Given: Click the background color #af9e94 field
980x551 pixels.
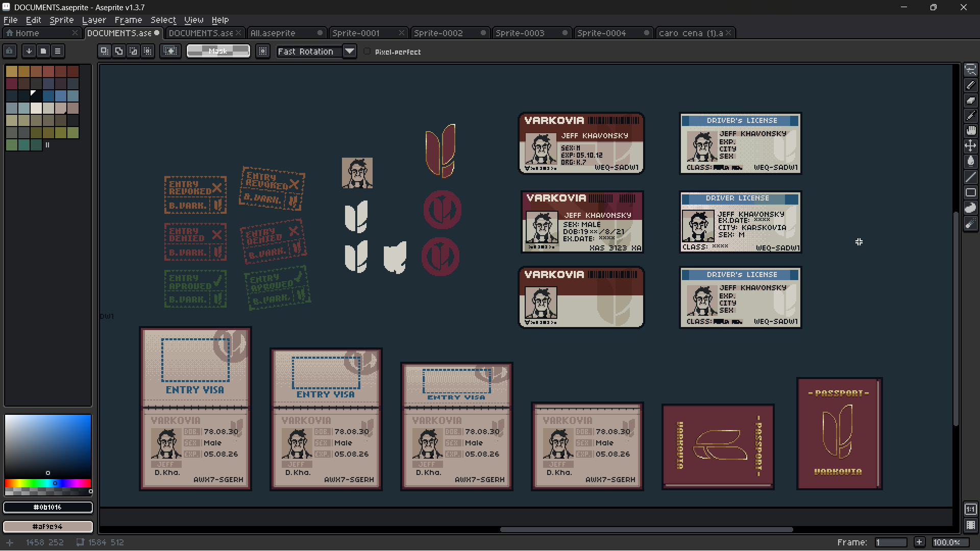Looking at the screenshot, I should point(48,526).
